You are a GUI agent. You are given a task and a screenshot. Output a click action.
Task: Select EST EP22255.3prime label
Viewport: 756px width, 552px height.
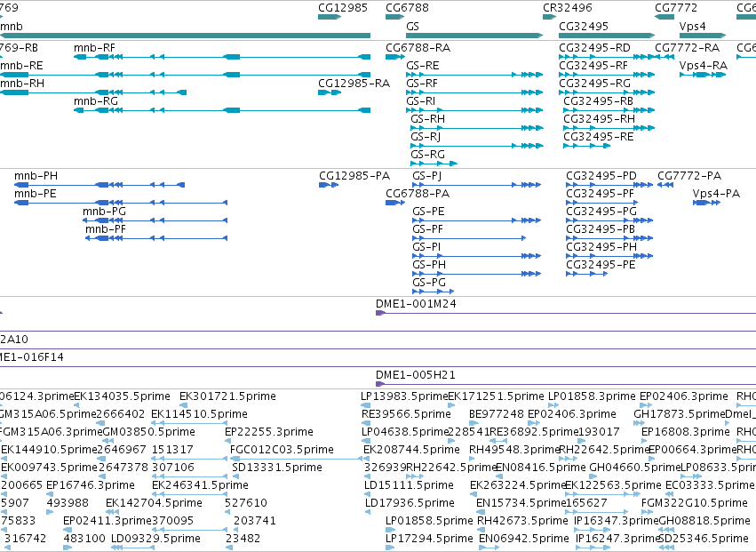[x=269, y=432]
